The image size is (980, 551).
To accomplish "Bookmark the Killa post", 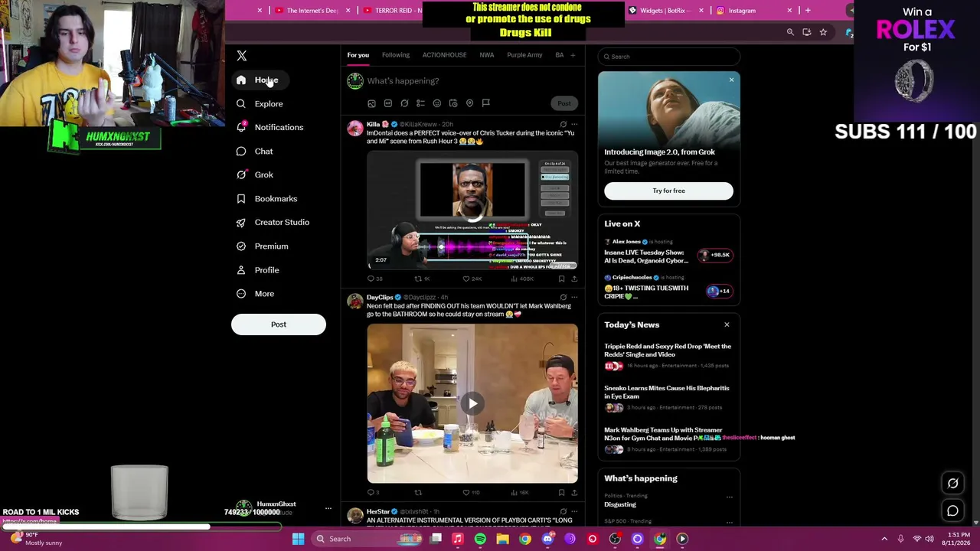I will point(561,279).
